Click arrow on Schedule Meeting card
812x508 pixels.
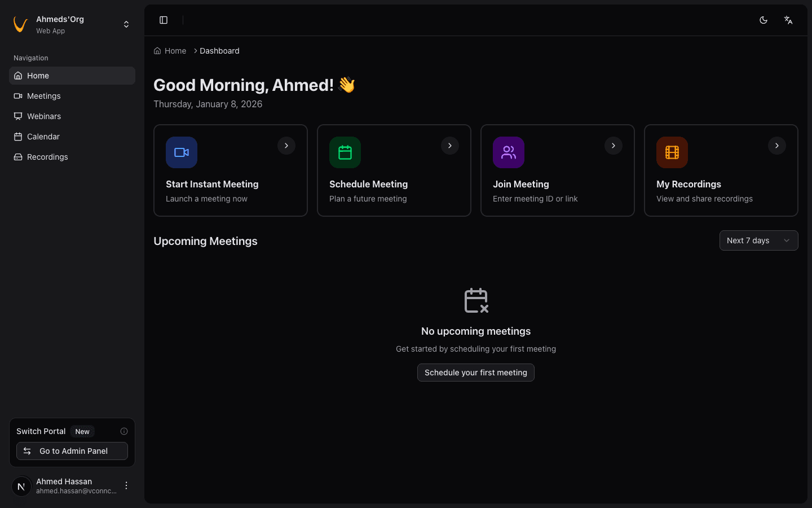(x=450, y=146)
